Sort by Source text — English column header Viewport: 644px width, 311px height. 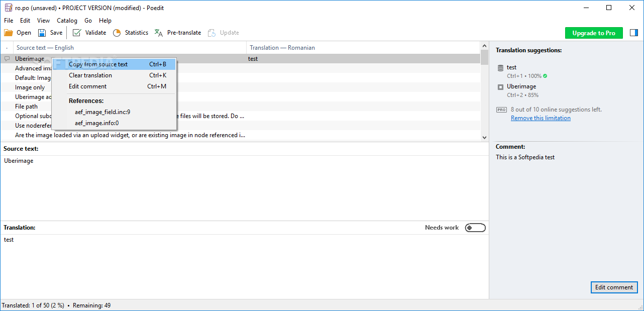point(130,48)
